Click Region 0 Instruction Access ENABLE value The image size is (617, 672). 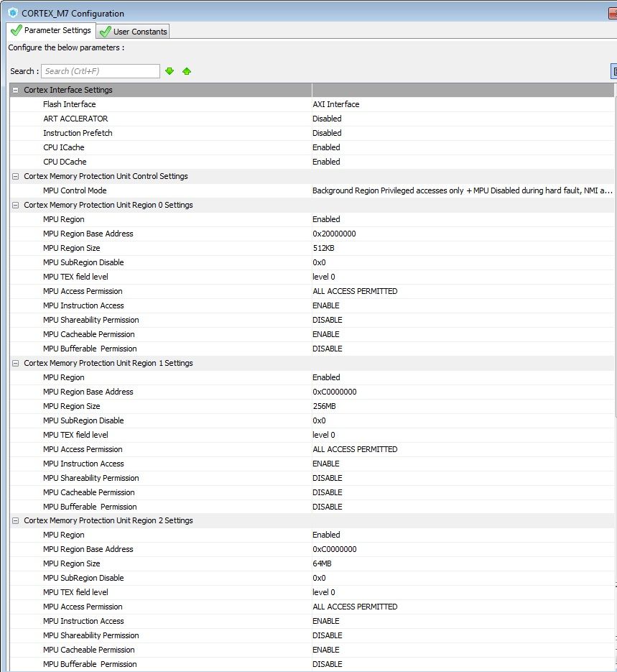(x=326, y=305)
